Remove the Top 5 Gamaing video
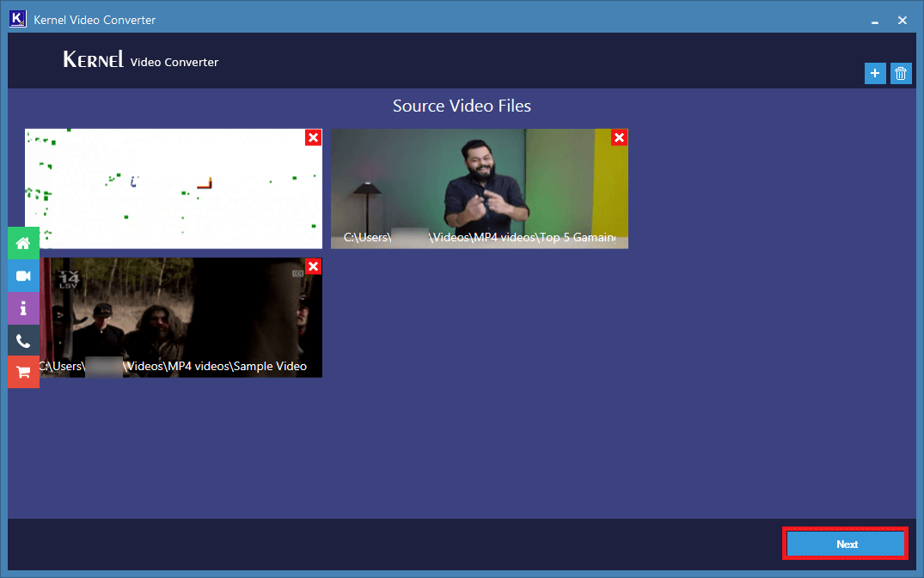This screenshot has height=578, width=924. coord(620,137)
